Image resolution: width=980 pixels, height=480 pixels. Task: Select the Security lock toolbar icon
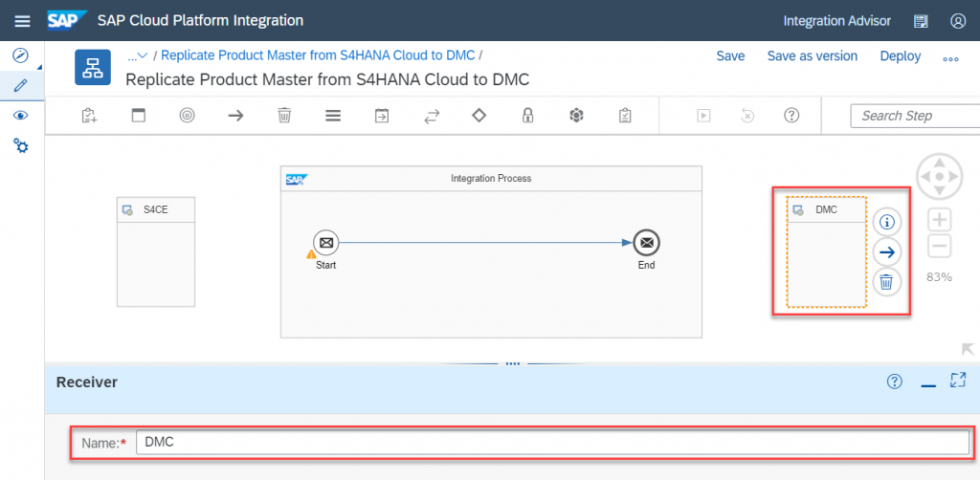point(528,116)
